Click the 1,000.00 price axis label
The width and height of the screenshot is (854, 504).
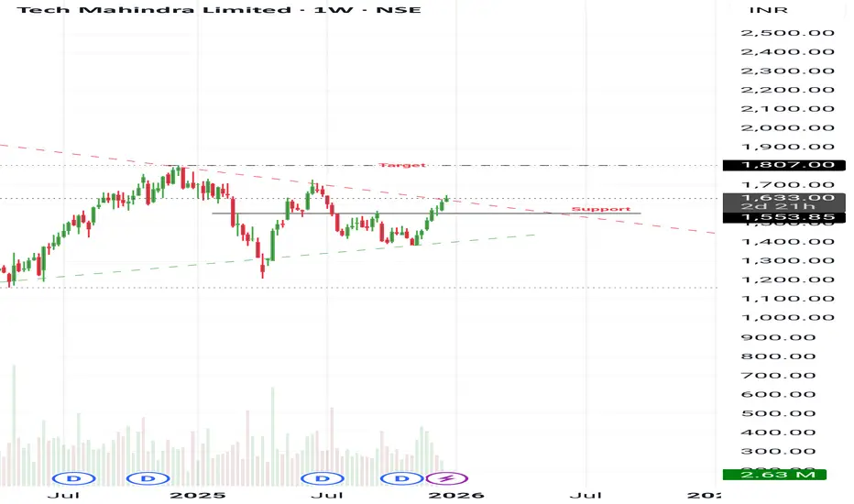[787, 318]
